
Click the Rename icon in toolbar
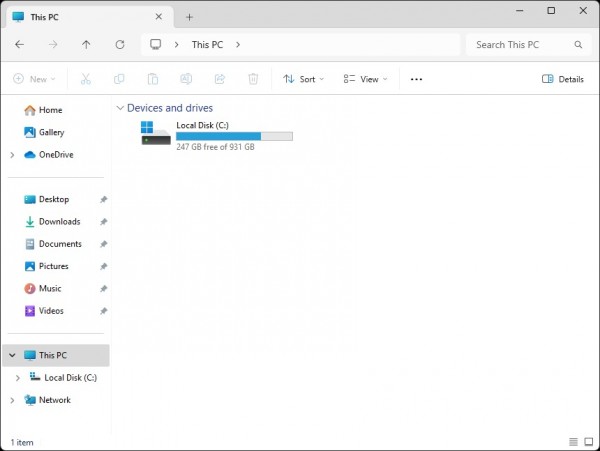tap(186, 79)
